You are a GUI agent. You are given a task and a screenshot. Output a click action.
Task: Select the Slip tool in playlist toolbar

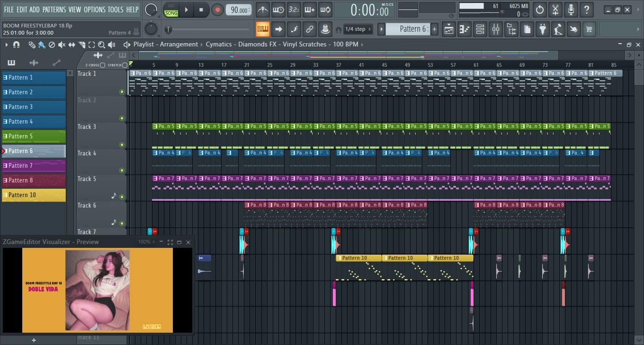[72, 45]
